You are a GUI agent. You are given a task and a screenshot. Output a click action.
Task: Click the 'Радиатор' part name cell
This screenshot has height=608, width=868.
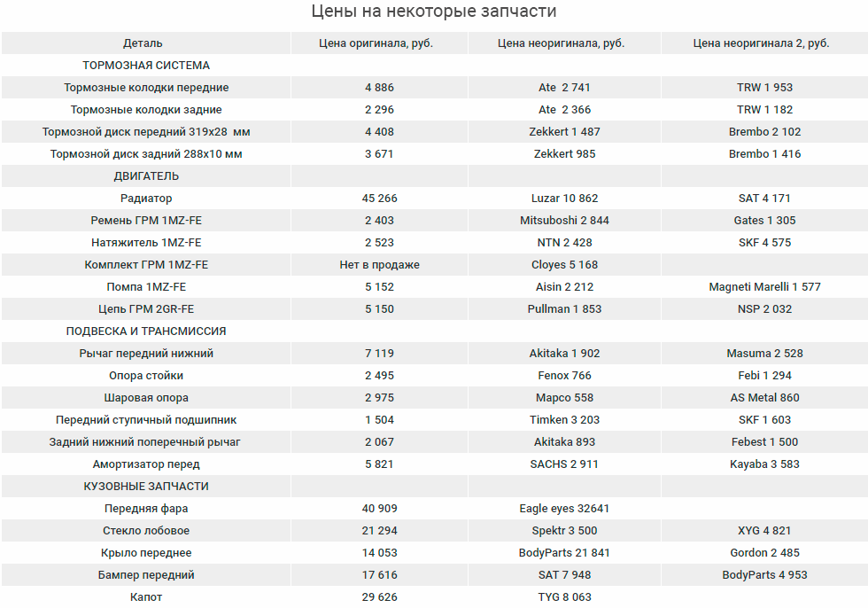146,199
